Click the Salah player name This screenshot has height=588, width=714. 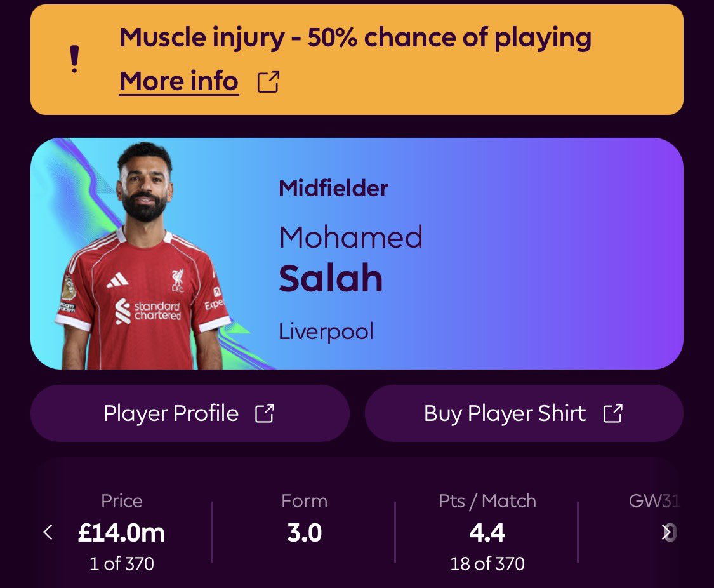[x=331, y=278]
